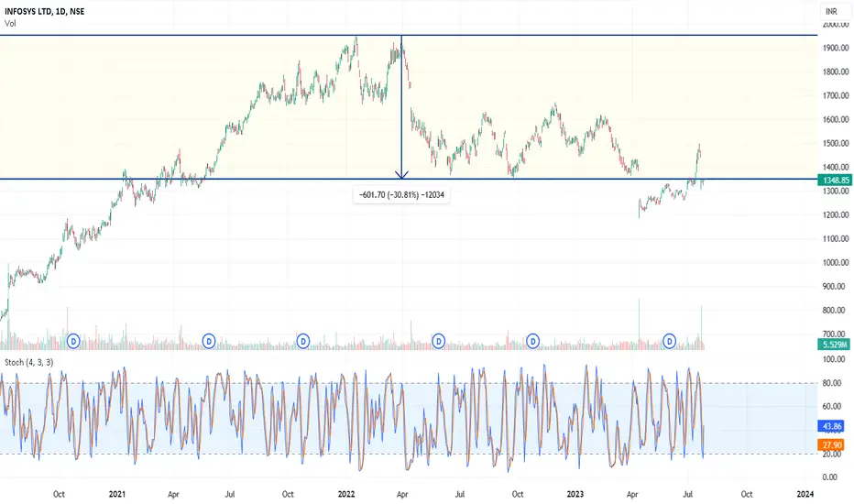Click the 1800.00 price axis label

coord(836,71)
